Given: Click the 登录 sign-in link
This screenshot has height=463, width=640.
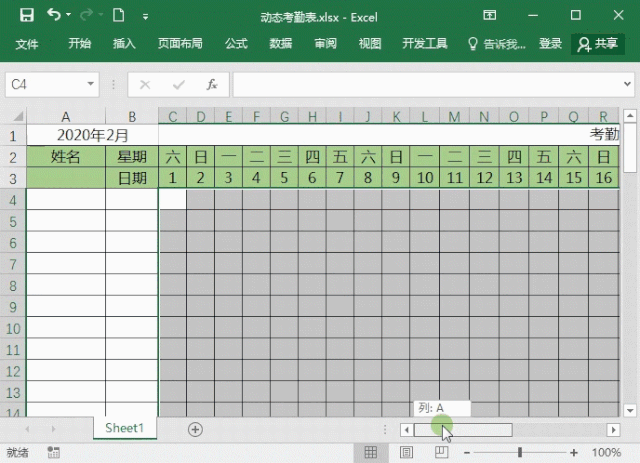Looking at the screenshot, I should (x=550, y=43).
